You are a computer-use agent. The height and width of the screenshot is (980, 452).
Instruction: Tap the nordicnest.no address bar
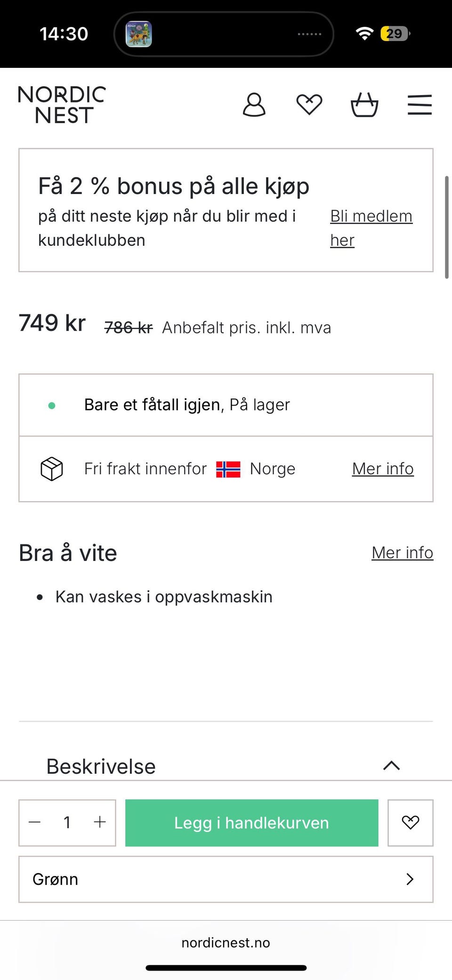point(226,942)
